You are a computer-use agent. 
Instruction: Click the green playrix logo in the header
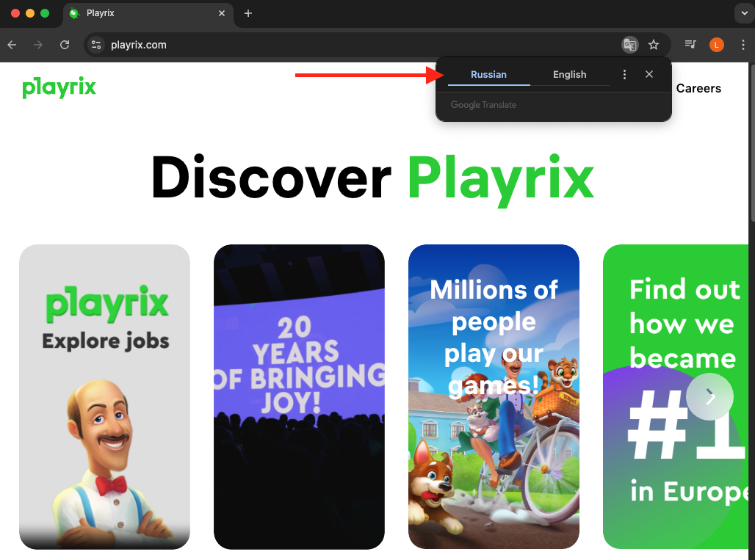point(59,87)
